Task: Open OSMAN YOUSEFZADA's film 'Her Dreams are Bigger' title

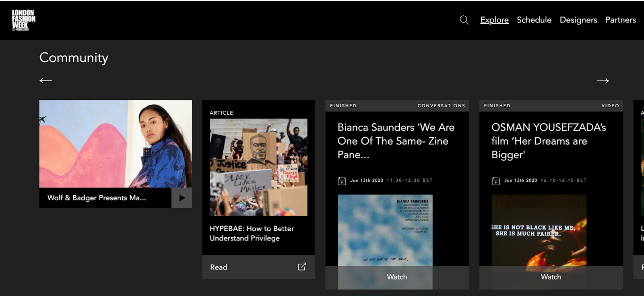Action: [x=549, y=141]
